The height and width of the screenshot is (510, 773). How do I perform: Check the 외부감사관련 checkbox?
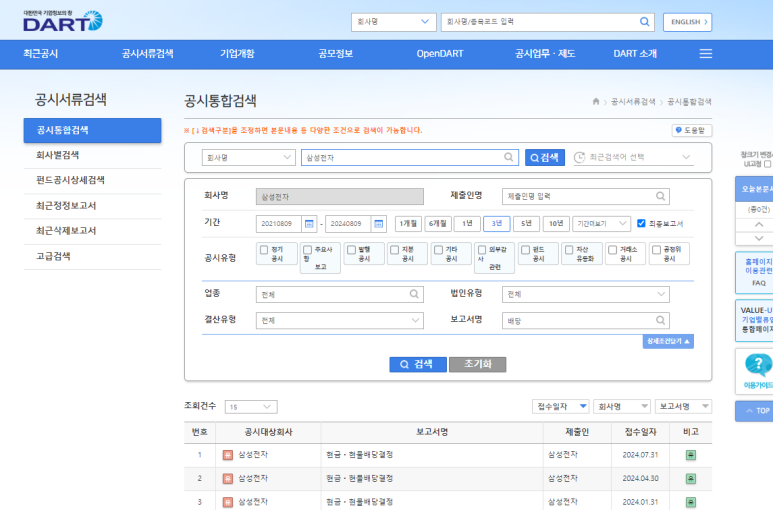(482, 250)
